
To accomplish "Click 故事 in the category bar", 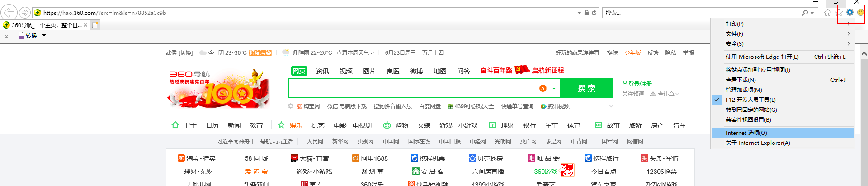I will pos(613,125).
